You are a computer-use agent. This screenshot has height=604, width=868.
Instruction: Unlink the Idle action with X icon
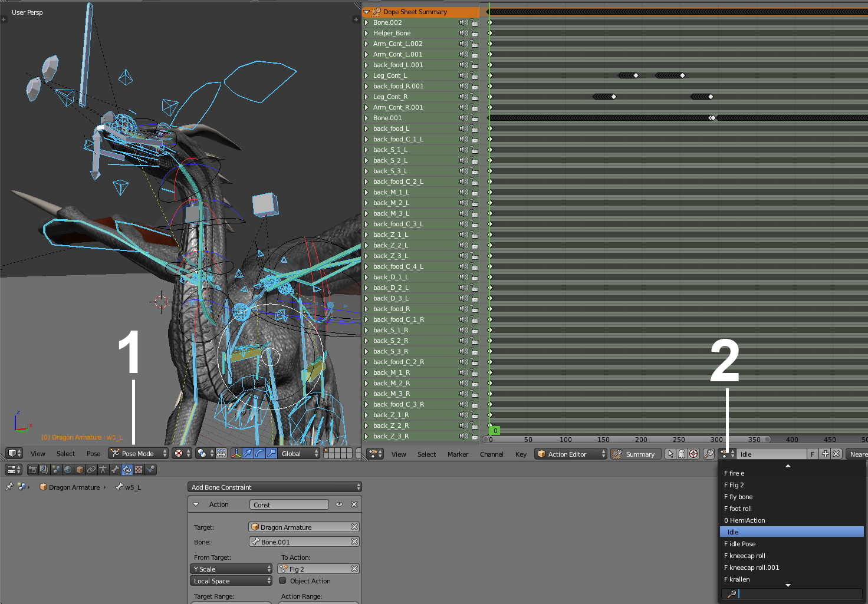click(836, 454)
